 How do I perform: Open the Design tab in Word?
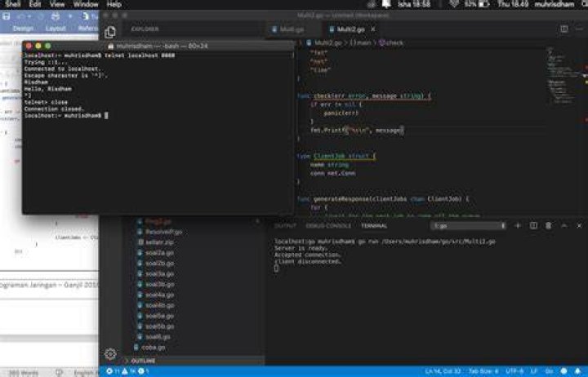pos(23,29)
